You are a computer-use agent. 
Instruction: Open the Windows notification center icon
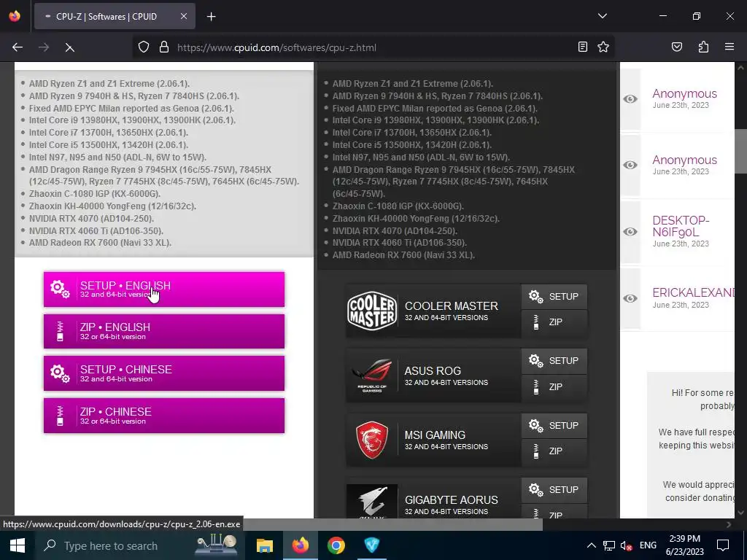pyautogui.click(x=723, y=545)
